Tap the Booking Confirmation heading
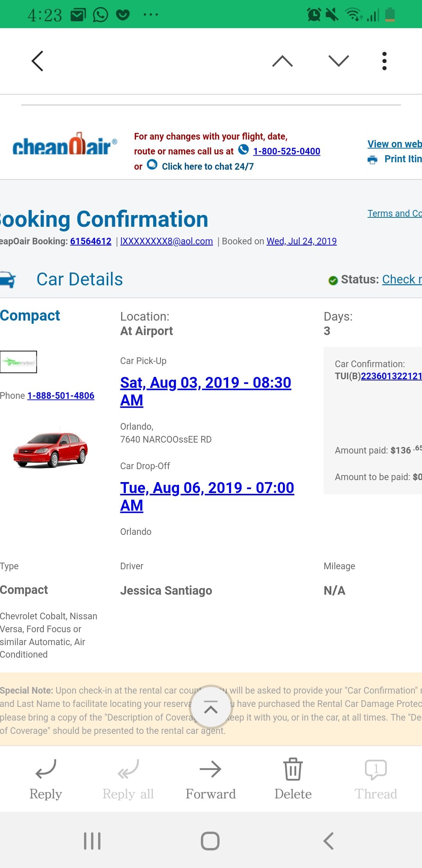This screenshot has width=422, height=868. click(104, 219)
